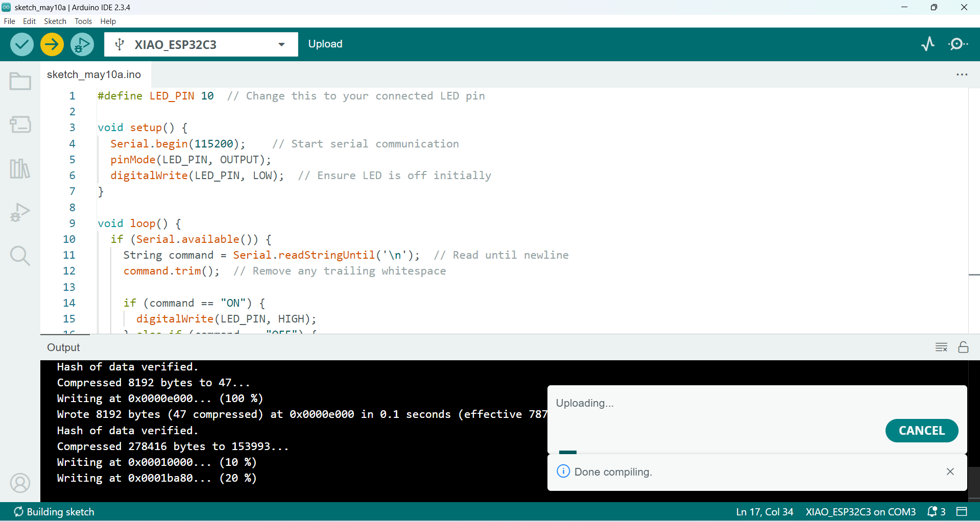Toggle the Output scroll lock

(963, 347)
